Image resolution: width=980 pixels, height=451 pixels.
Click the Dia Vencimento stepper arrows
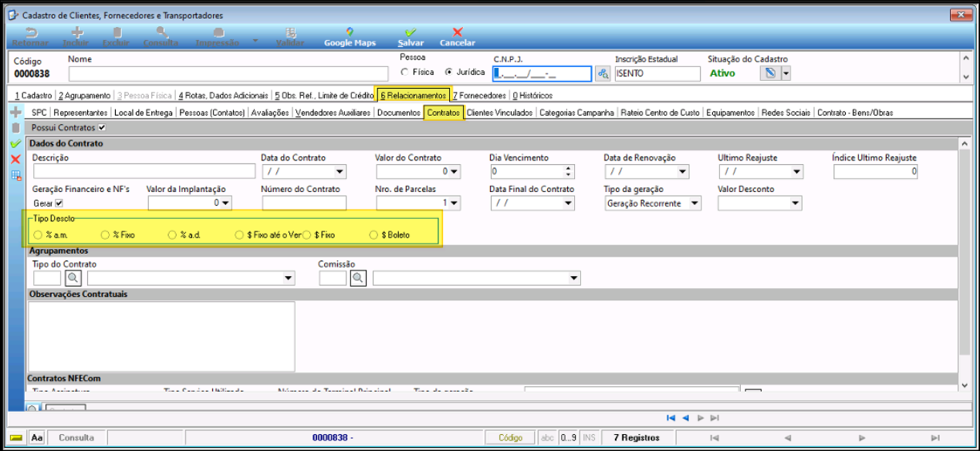pos(569,172)
